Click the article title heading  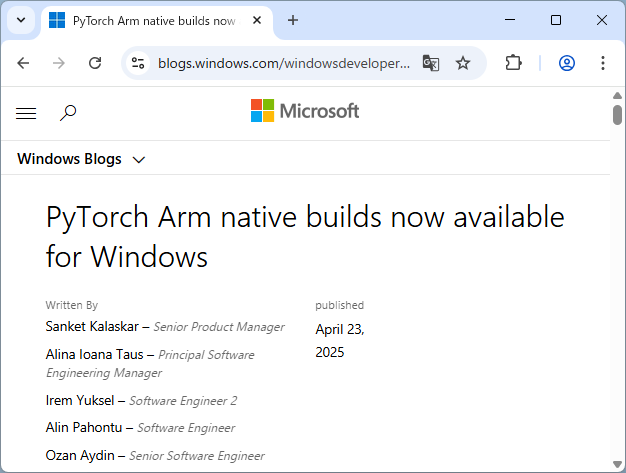[305, 236]
